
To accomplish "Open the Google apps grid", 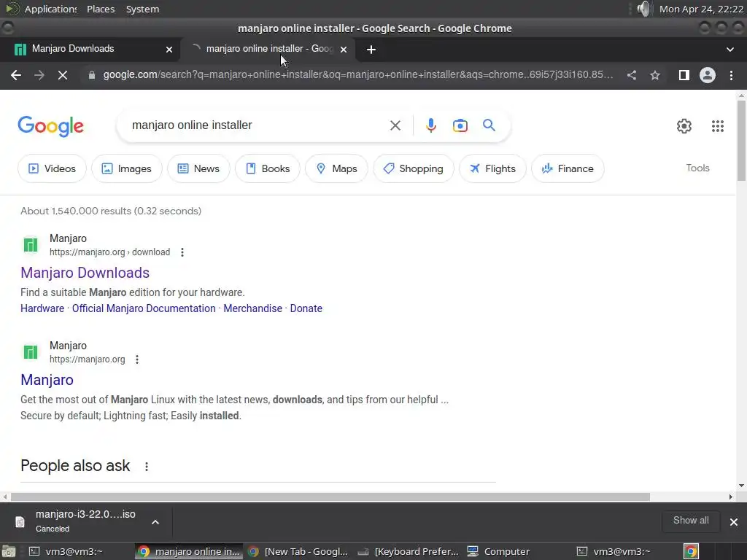I will (718, 125).
